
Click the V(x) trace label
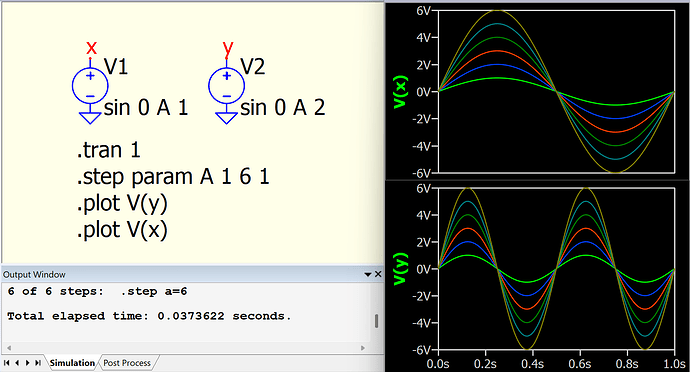click(x=401, y=92)
